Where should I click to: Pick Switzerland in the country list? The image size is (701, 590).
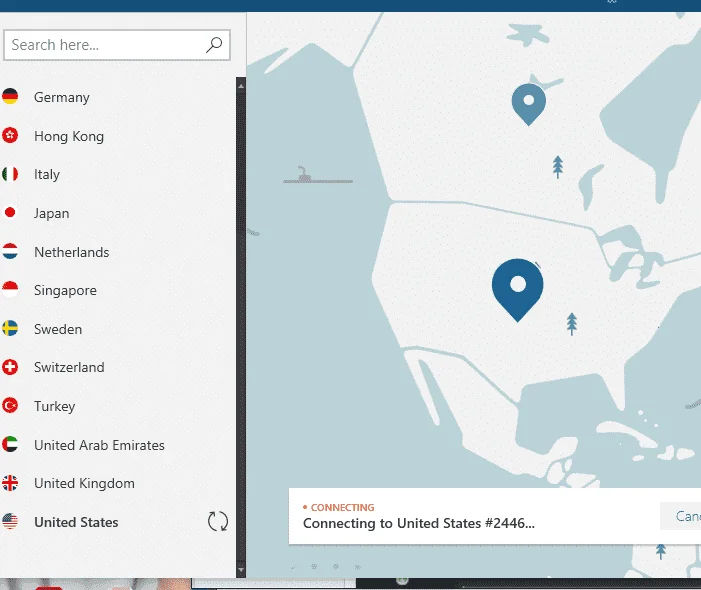(x=69, y=367)
